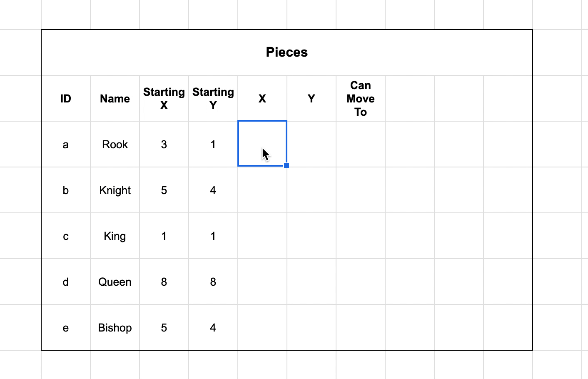Click the blue fill handle square
588x379 pixels.
pos(287,166)
